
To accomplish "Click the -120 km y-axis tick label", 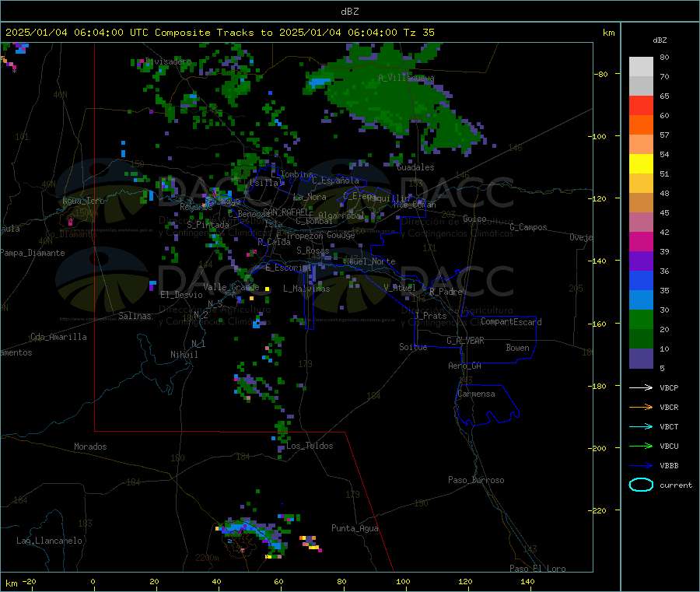I will (600, 198).
